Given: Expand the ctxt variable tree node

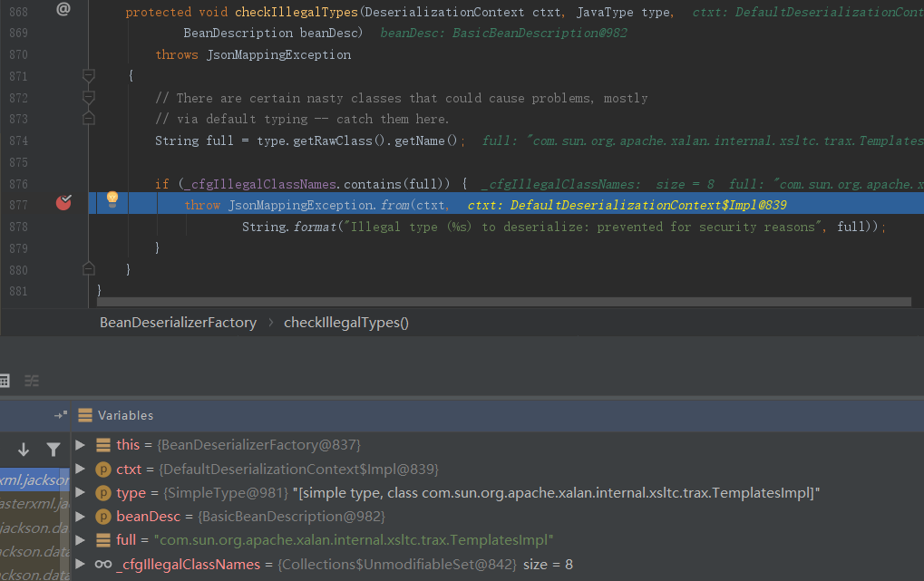Looking at the screenshot, I should (80, 469).
